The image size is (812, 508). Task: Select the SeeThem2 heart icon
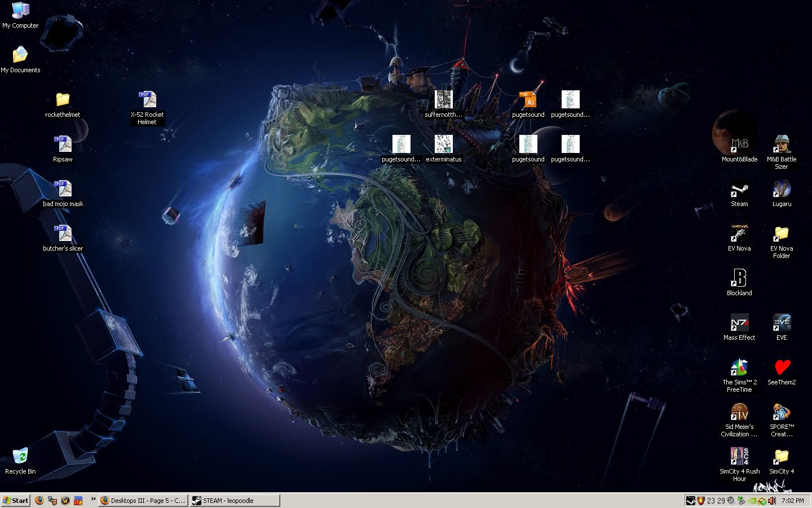point(782,372)
